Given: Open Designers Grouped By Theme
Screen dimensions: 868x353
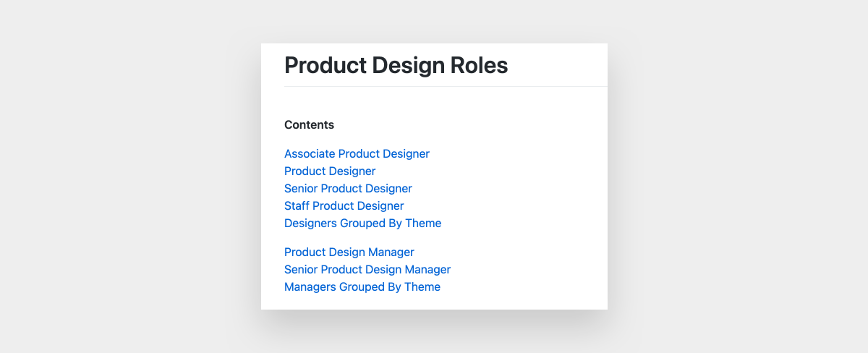Looking at the screenshot, I should click(362, 224).
